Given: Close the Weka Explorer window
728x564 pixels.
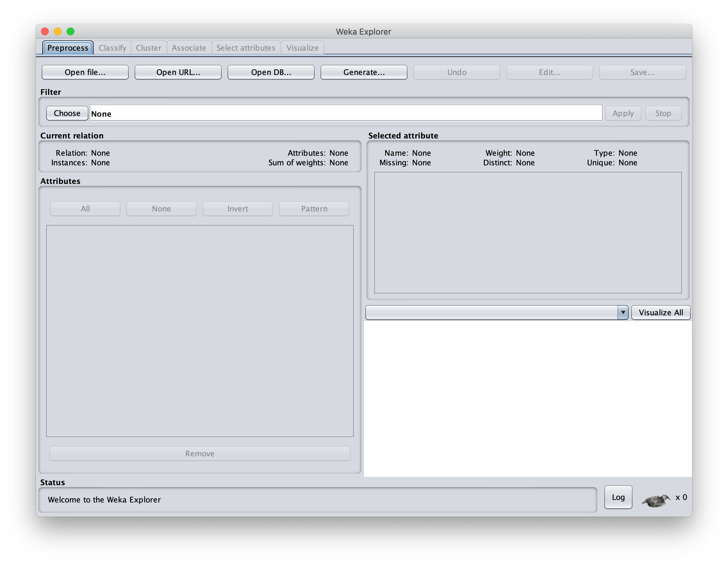Looking at the screenshot, I should click(x=45, y=31).
